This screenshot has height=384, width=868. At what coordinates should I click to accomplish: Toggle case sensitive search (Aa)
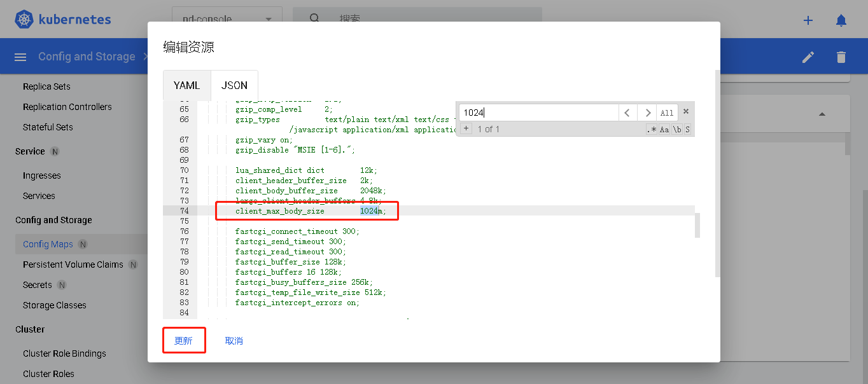(x=664, y=130)
